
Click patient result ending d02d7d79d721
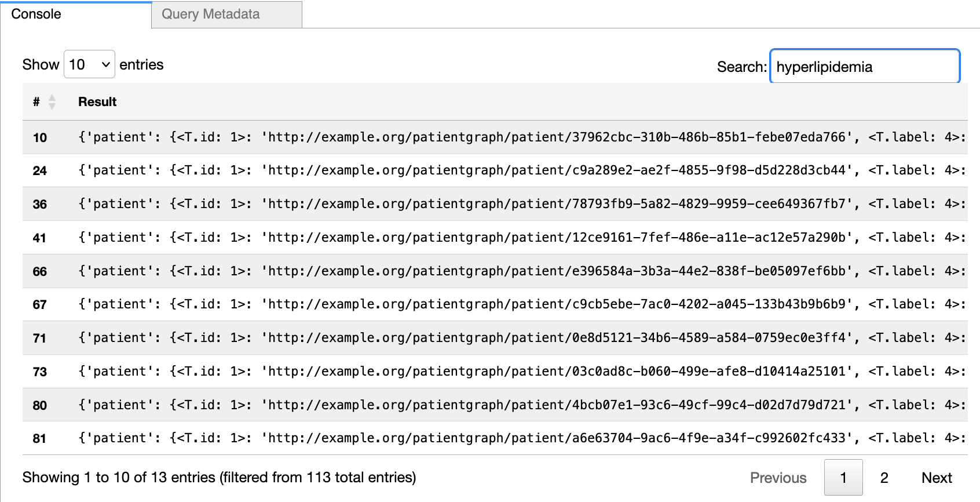pos(522,405)
